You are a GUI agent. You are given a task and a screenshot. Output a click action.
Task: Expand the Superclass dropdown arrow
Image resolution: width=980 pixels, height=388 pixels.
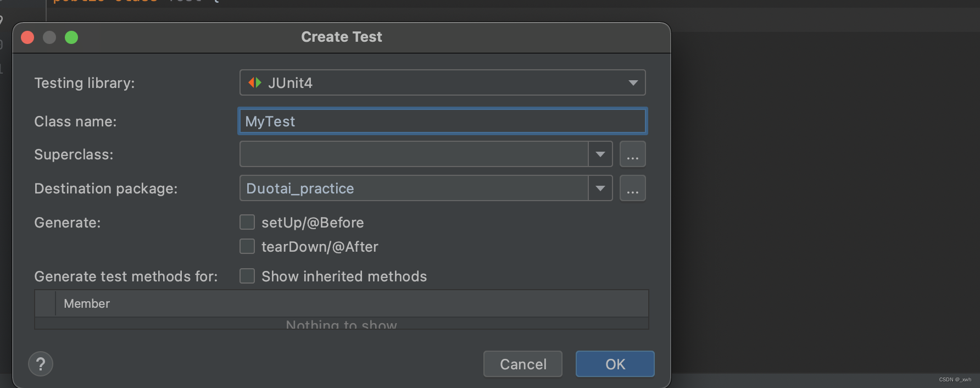(600, 154)
